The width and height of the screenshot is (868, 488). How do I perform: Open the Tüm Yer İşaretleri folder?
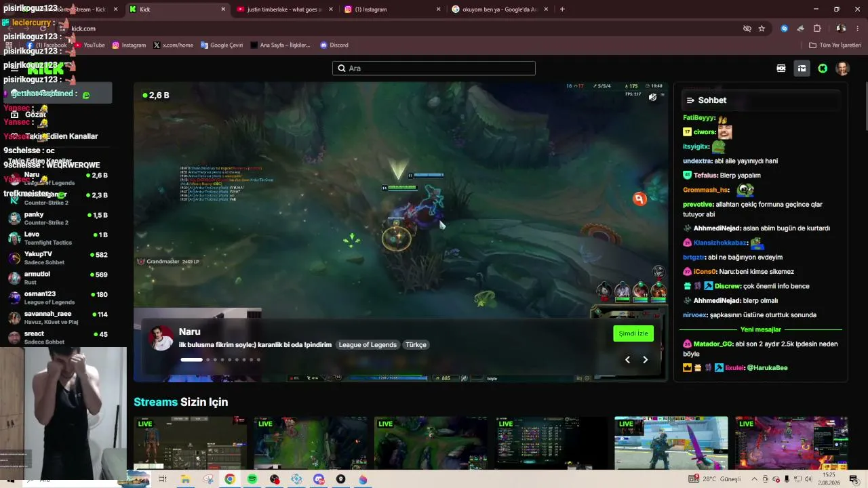(835, 45)
